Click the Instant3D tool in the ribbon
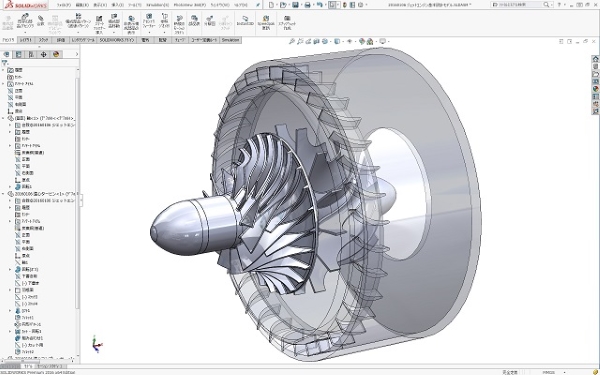The image size is (600, 375). (245, 21)
